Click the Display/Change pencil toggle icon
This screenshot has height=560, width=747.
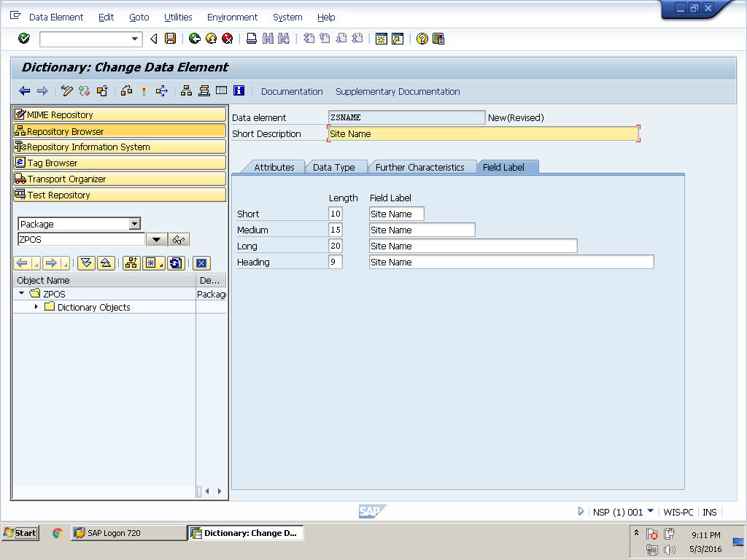67,91
